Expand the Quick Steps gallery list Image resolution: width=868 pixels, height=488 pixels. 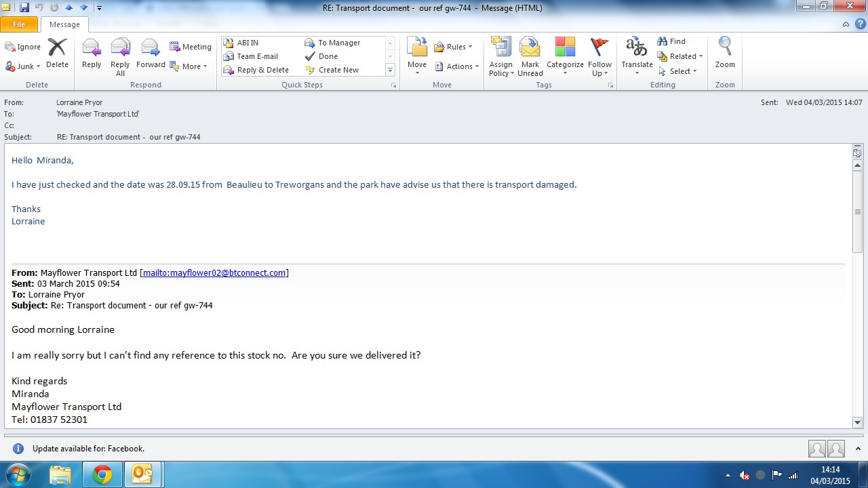390,70
